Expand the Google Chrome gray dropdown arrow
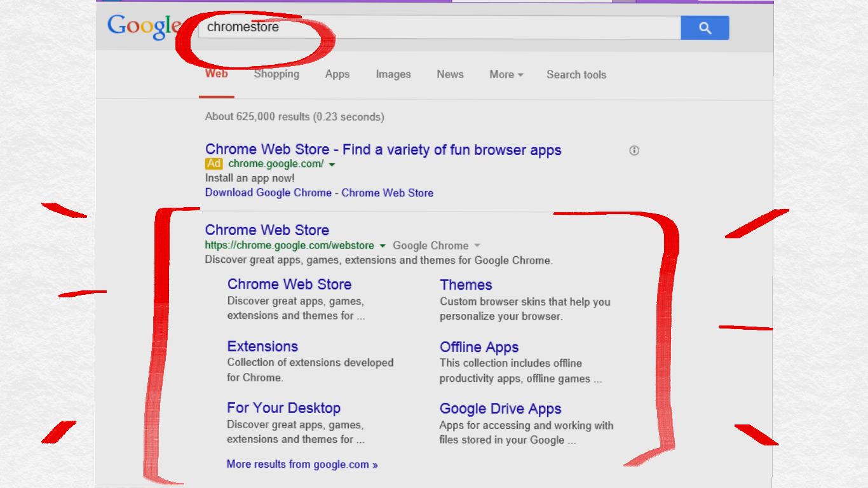 [477, 246]
